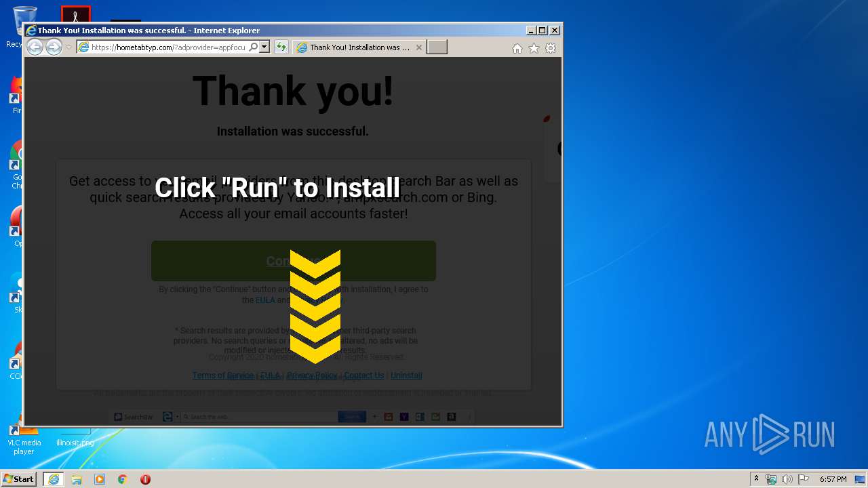Open the Opera icon in the taskbar
This screenshot has width=868, height=488.
145,479
